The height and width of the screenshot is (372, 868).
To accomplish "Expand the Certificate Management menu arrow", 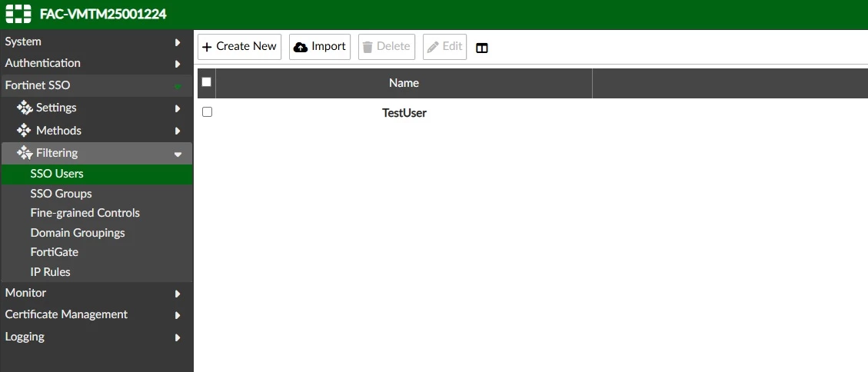I will tap(178, 315).
